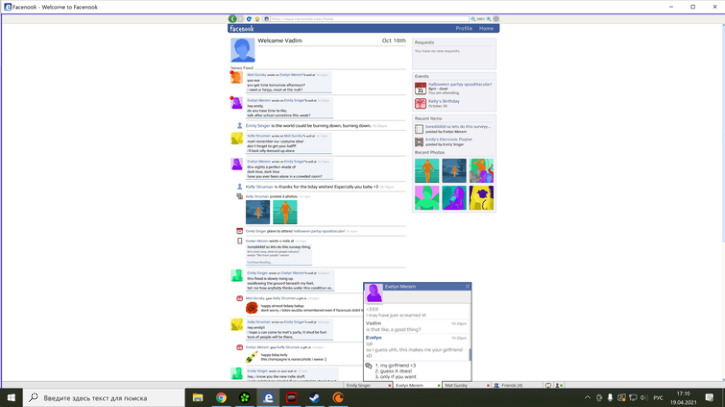725x407 pixels.
Task: Click person icon beside Emily Singer status
Action: click(240, 125)
